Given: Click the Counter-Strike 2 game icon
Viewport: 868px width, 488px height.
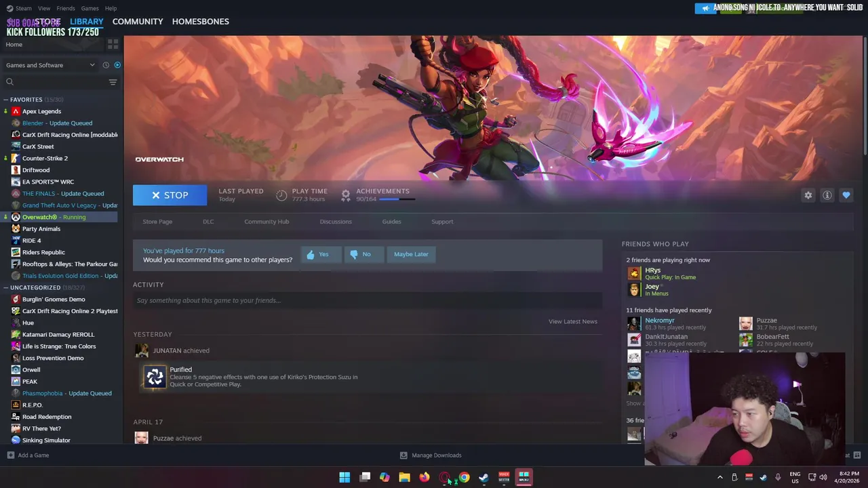Looking at the screenshot, I should coord(16,158).
